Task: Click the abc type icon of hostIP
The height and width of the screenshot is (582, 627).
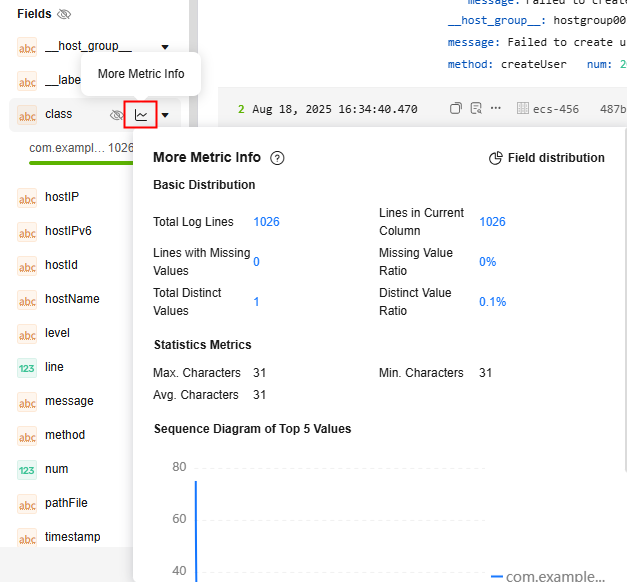Action: tap(27, 198)
